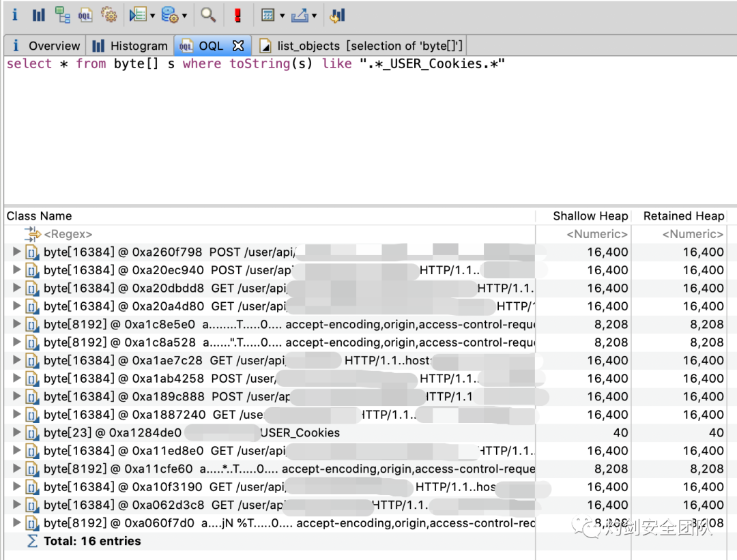
Task: Execute query red exclamation icon
Action: click(238, 15)
